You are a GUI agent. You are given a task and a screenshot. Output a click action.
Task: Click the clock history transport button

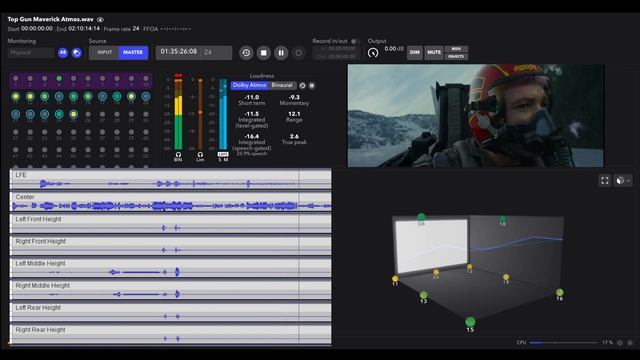click(246, 53)
